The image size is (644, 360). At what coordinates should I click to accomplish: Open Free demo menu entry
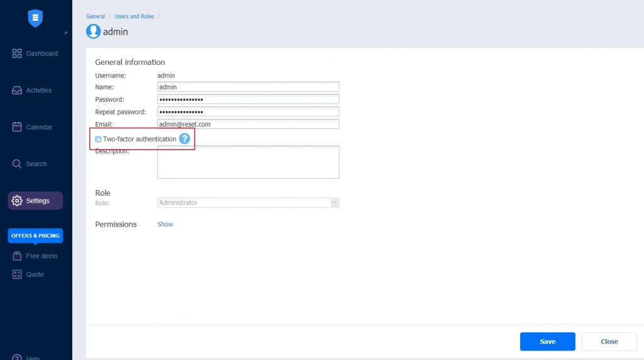click(x=35, y=256)
